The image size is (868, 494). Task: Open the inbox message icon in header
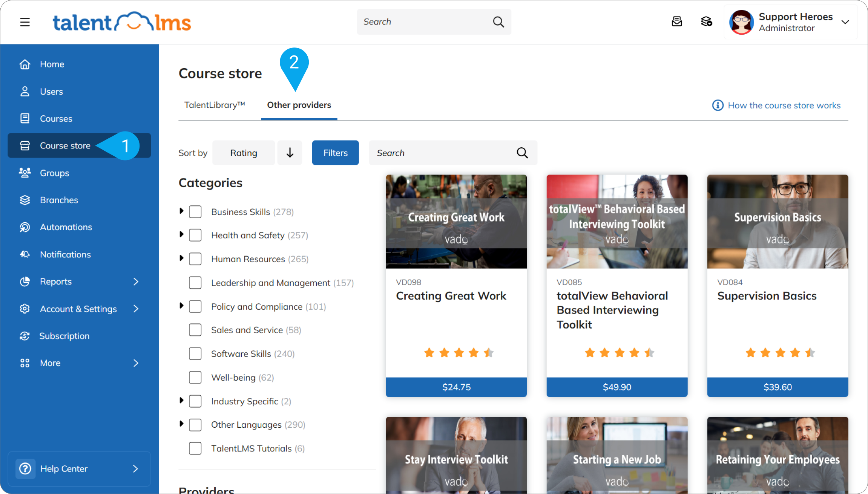(677, 22)
